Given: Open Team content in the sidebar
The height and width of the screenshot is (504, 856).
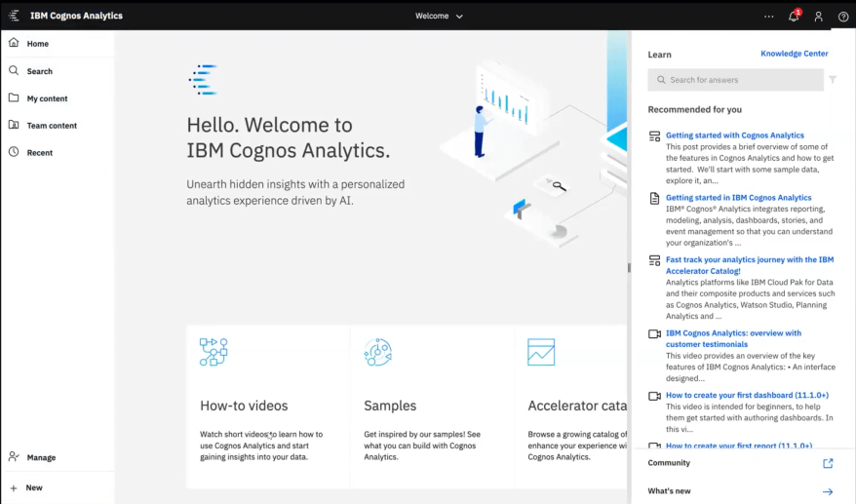Looking at the screenshot, I should [51, 126].
